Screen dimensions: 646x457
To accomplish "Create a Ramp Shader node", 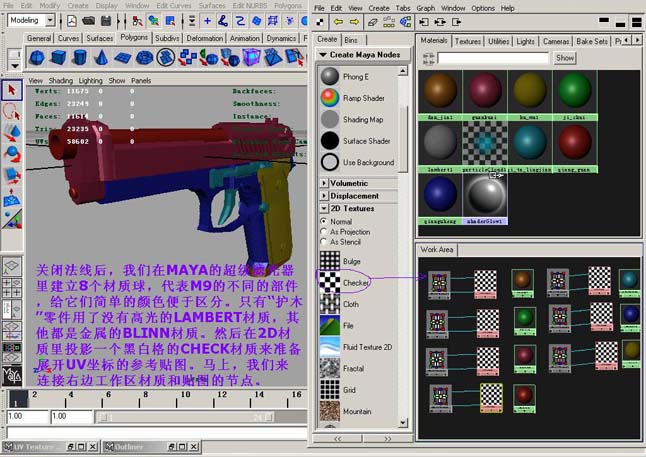I will click(x=330, y=98).
